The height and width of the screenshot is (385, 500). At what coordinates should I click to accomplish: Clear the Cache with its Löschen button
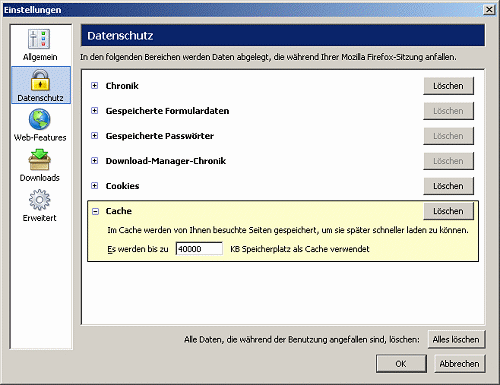pos(448,211)
